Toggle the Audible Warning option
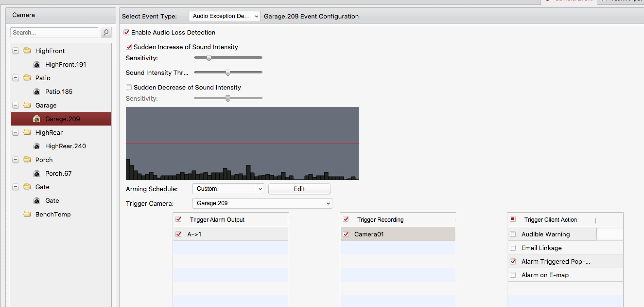 [513, 234]
